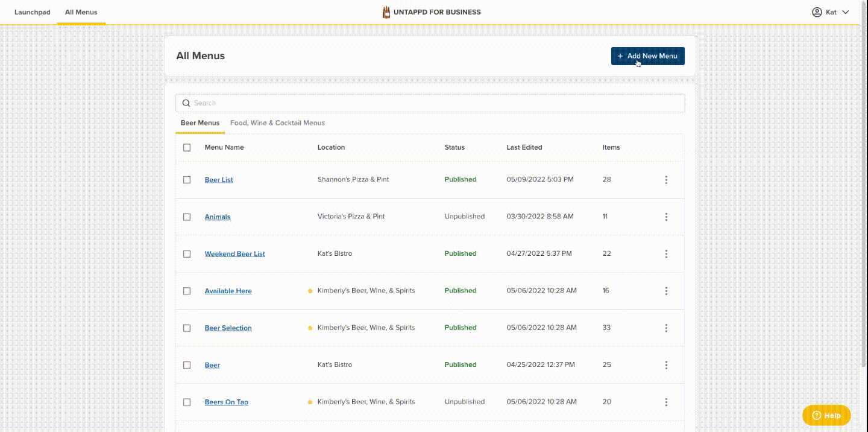The height and width of the screenshot is (432, 868).
Task: Switch to the Beer Menus tab
Action: coord(200,122)
